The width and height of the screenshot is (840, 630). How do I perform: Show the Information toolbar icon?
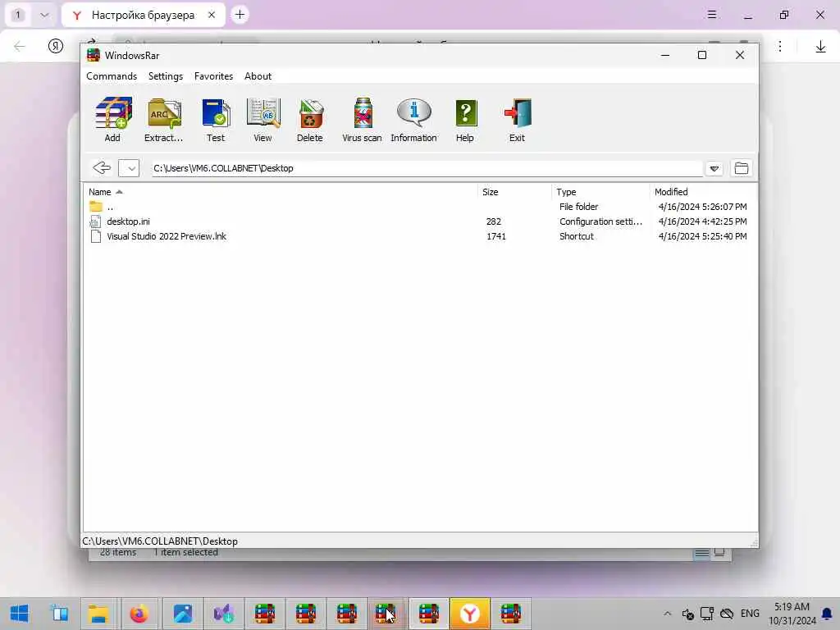(413, 120)
